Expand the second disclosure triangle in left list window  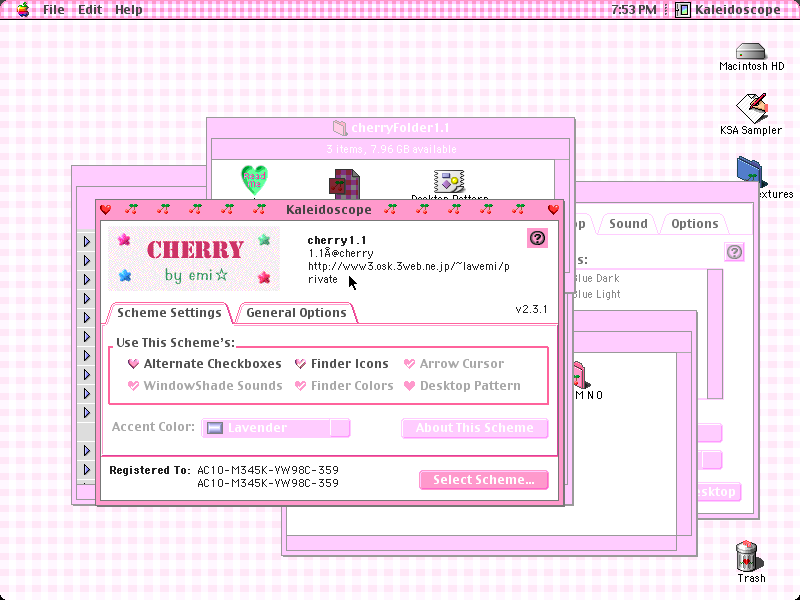coord(87,260)
